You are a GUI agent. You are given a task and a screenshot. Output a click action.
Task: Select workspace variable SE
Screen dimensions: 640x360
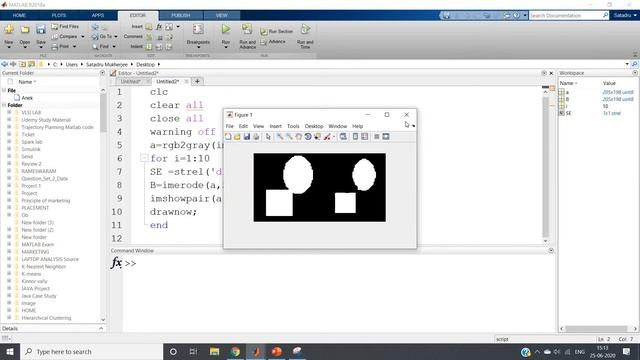pyautogui.click(x=569, y=113)
